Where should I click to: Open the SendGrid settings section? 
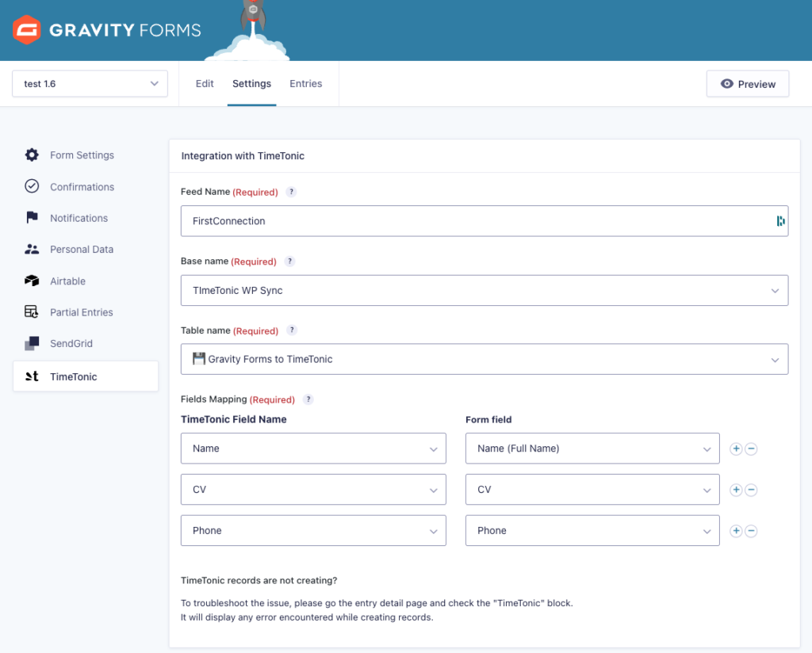(x=72, y=344)
